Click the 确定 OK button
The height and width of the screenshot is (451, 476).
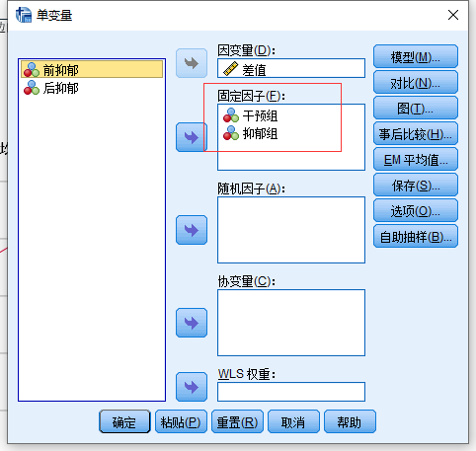click(124, 421)
